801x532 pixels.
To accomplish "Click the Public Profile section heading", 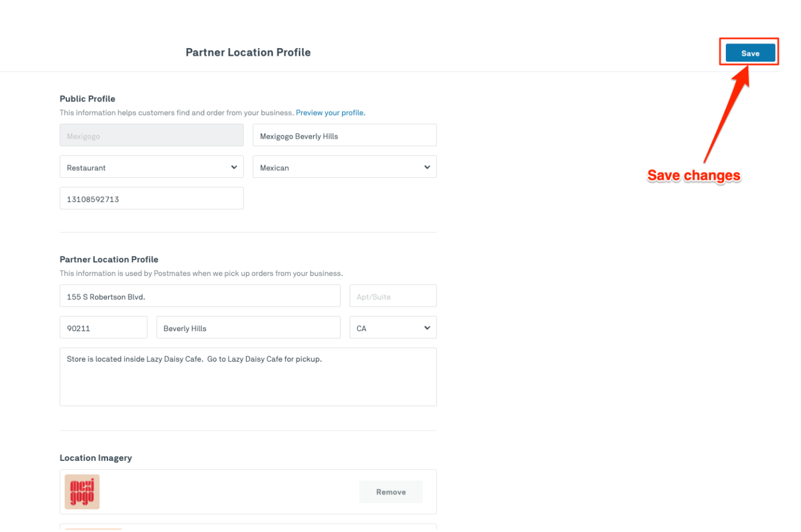I will pos(87,99).
